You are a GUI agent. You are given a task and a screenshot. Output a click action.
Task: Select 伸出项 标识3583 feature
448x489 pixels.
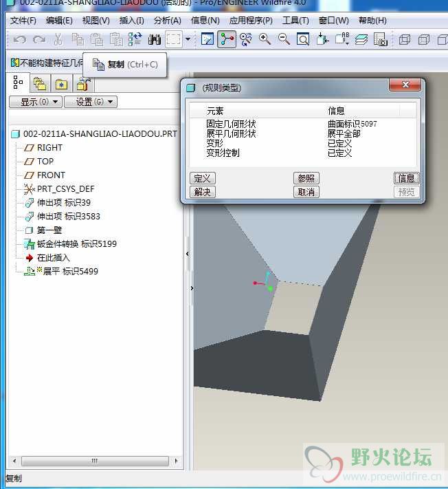click(63, 216)
